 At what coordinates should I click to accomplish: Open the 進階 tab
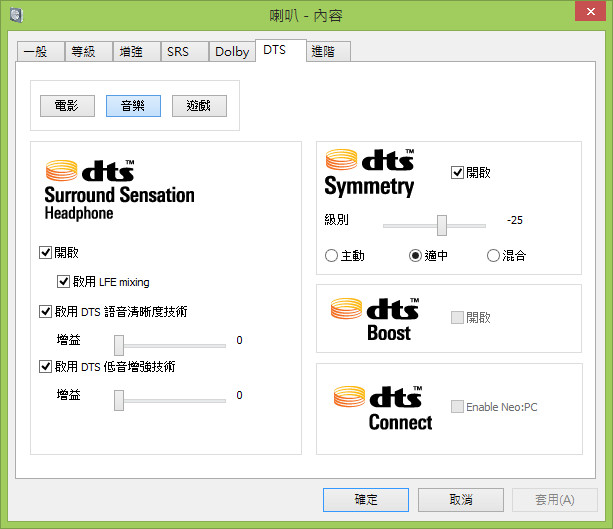(x=328, y=52)
